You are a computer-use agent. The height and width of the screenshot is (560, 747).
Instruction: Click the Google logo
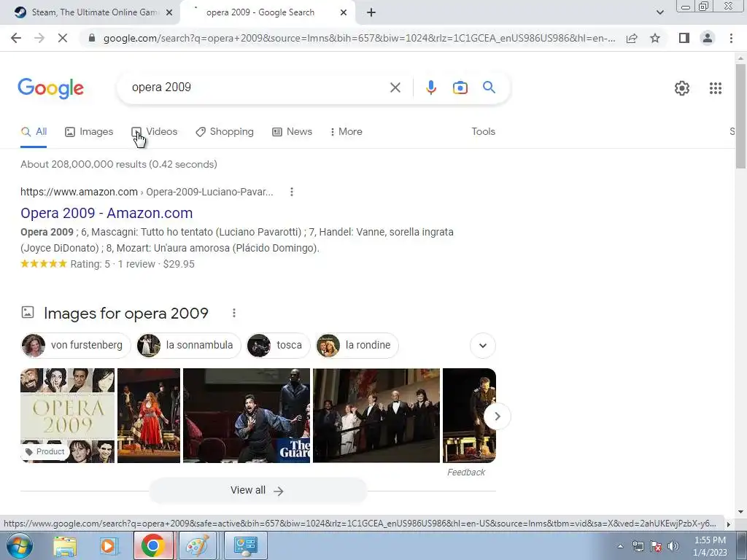50,88
